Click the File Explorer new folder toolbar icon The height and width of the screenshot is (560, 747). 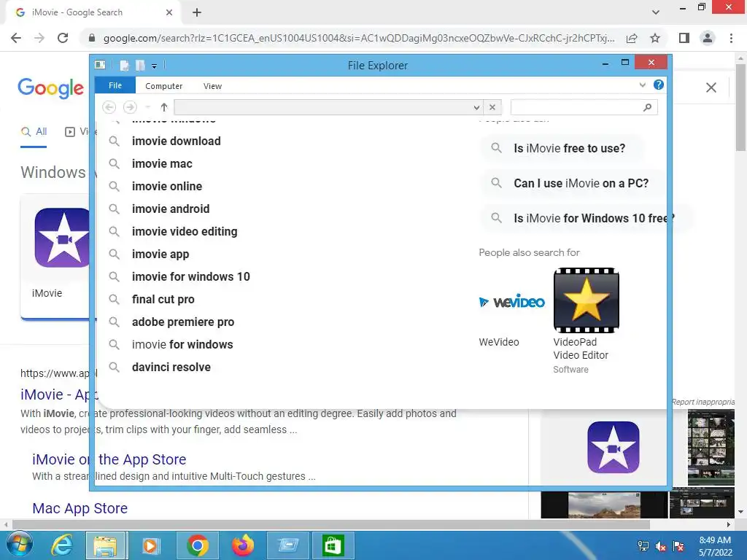tap(140, 65)
